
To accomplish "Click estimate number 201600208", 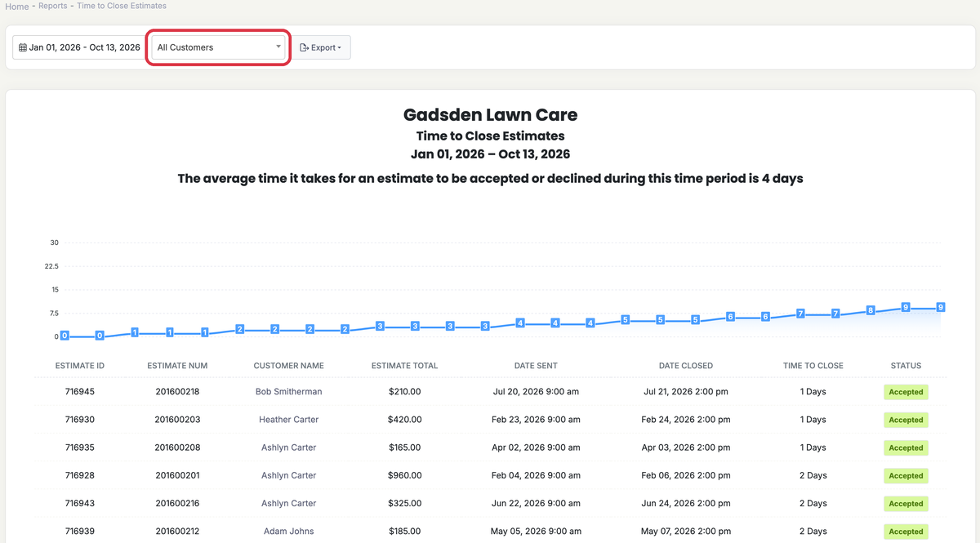I will tap(177, 447).
